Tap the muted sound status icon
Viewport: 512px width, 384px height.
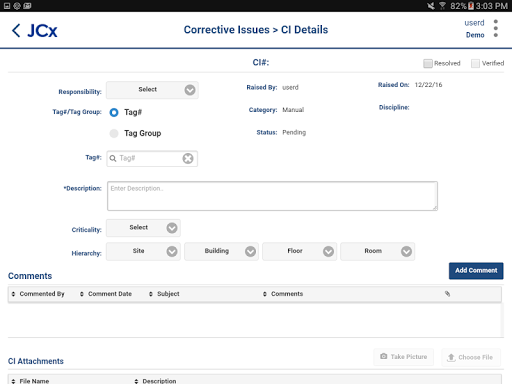click(x=431, y=6)
